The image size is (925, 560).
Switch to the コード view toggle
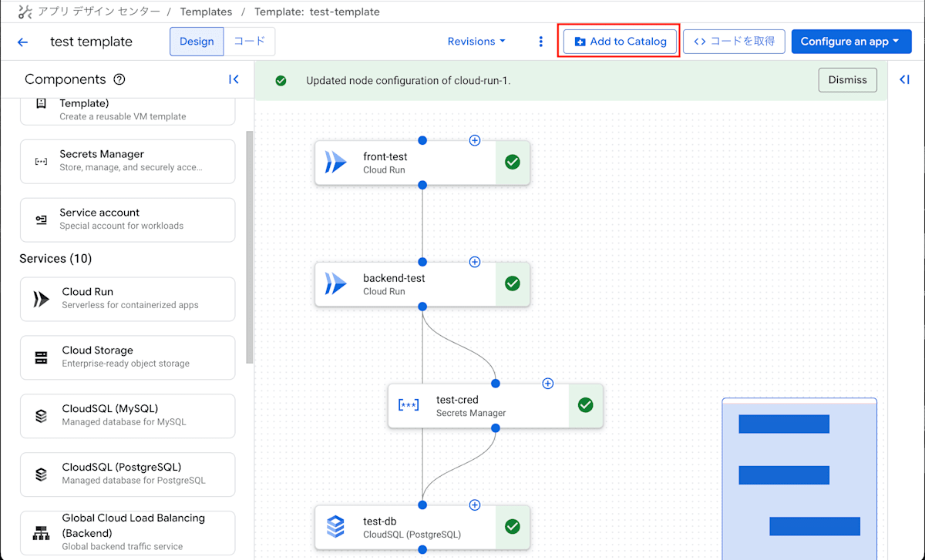coord(249,42)
